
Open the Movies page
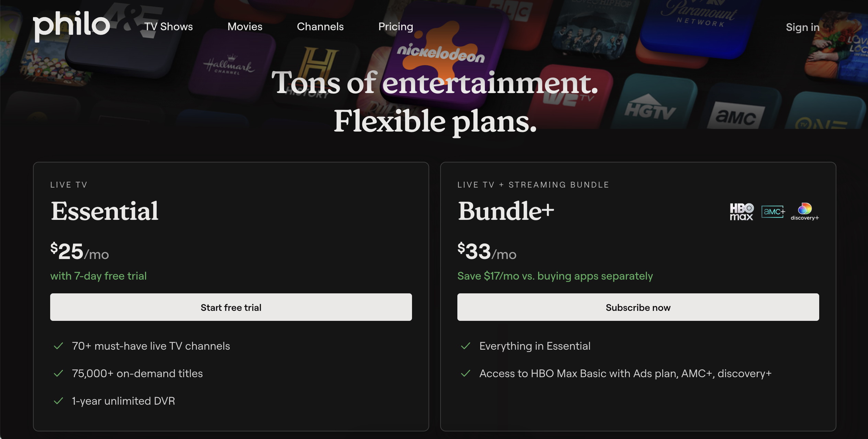coord(245,26)
